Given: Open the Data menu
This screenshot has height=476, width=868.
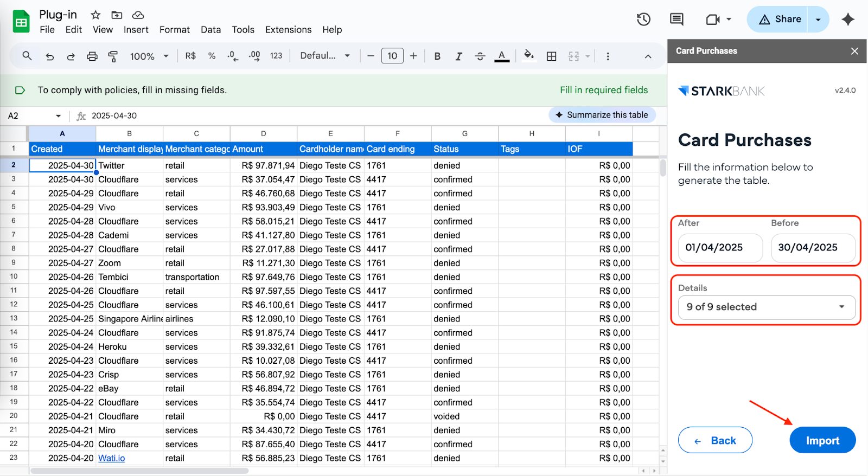Looking at the screenshot, I should pos(210,30).
